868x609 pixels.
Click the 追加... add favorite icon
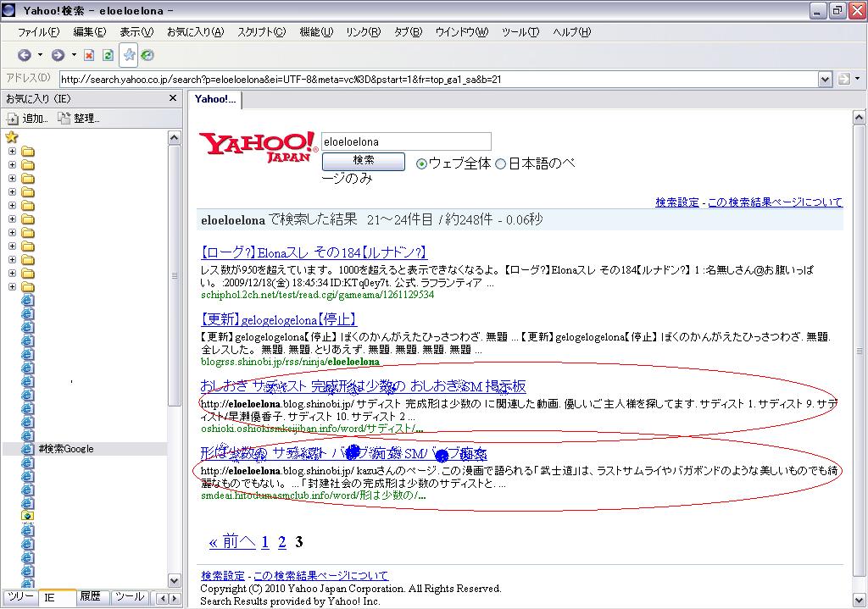12,119
